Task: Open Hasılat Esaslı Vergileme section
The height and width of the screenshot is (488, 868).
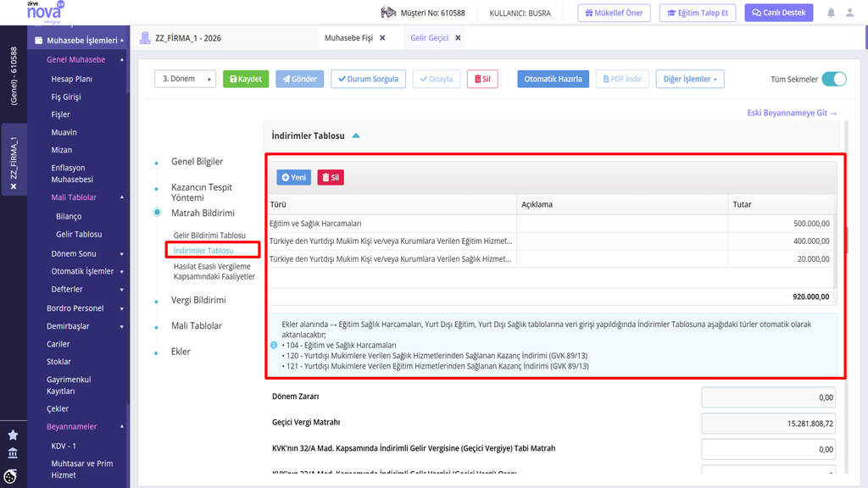Action: coord(214,271)
